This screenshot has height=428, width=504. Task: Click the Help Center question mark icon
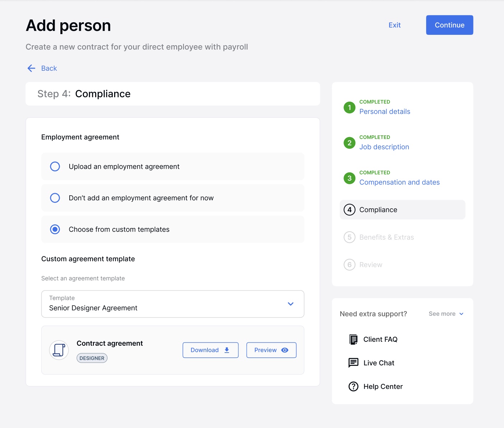354,386
